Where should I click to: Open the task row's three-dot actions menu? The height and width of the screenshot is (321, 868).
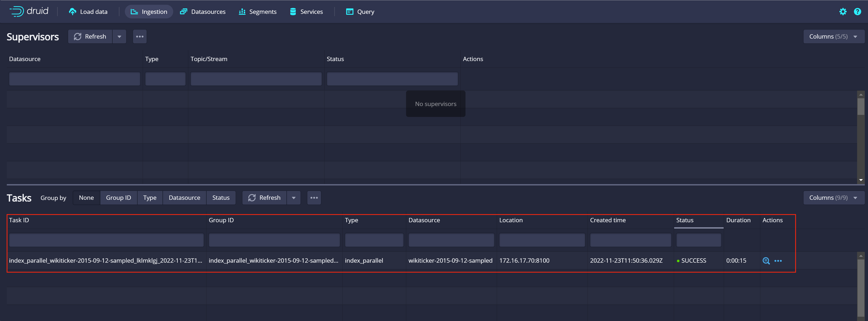click(x=778, y=261)
